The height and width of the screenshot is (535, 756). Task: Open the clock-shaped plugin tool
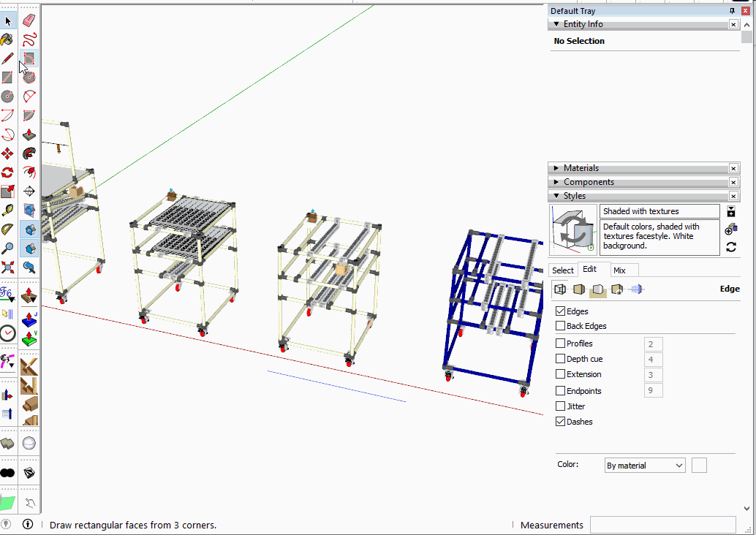(8, 333)
